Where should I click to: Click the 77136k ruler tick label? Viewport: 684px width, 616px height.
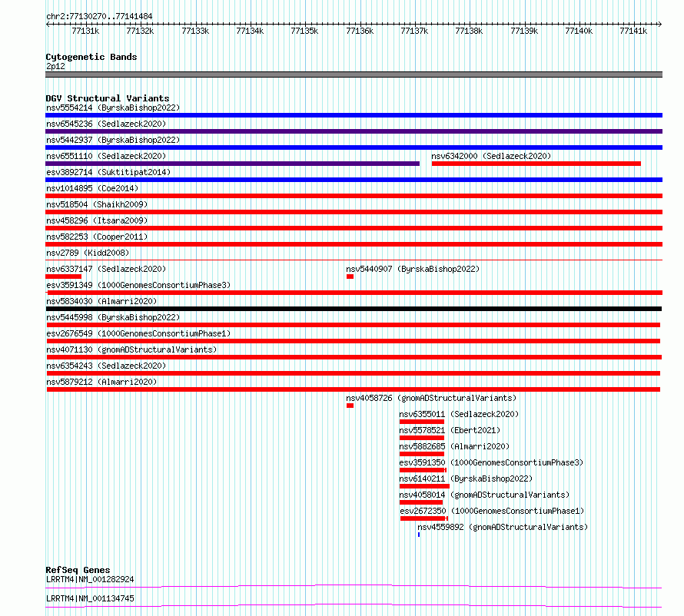pyautogui.click(x=360, y=31)
